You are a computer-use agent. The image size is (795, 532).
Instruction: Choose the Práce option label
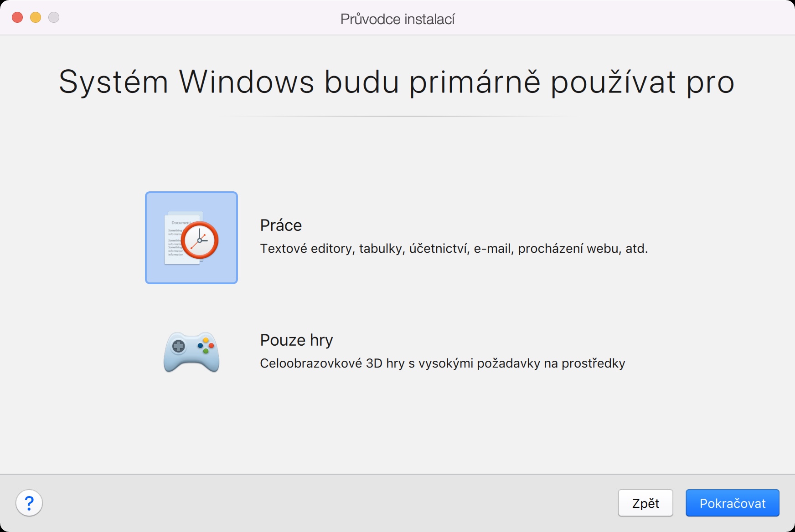(x=281, y=225)
